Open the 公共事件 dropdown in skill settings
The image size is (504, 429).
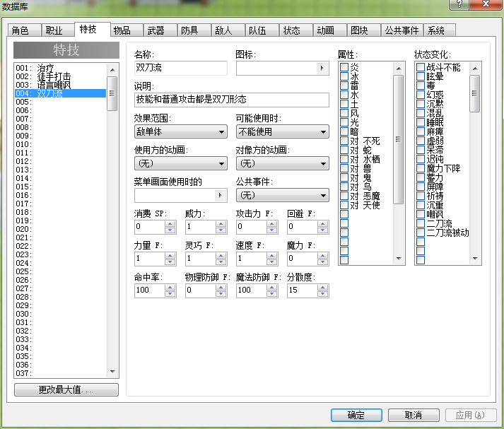click(283, 195)
